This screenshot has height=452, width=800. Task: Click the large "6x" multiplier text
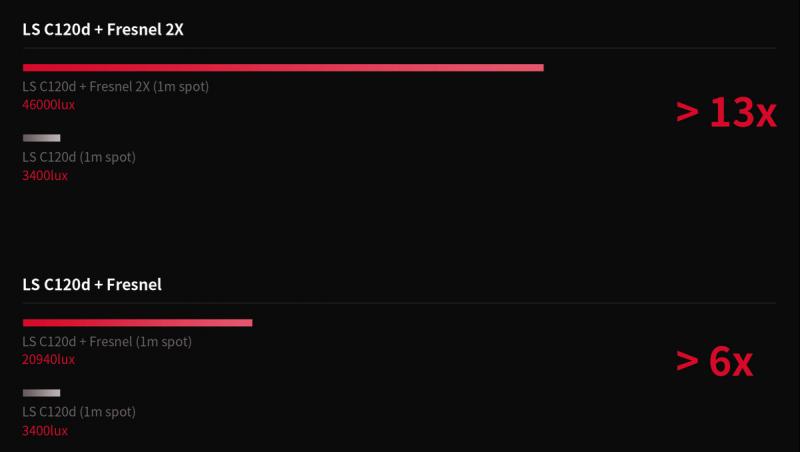click(731, 363)
